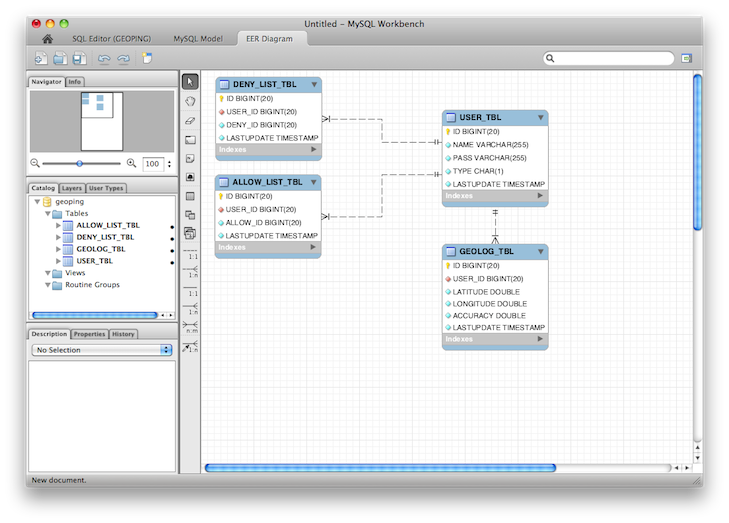Collapse the Tables folder in catalog
The height and width of the screenshot is (523, 729).
point(48,213)
